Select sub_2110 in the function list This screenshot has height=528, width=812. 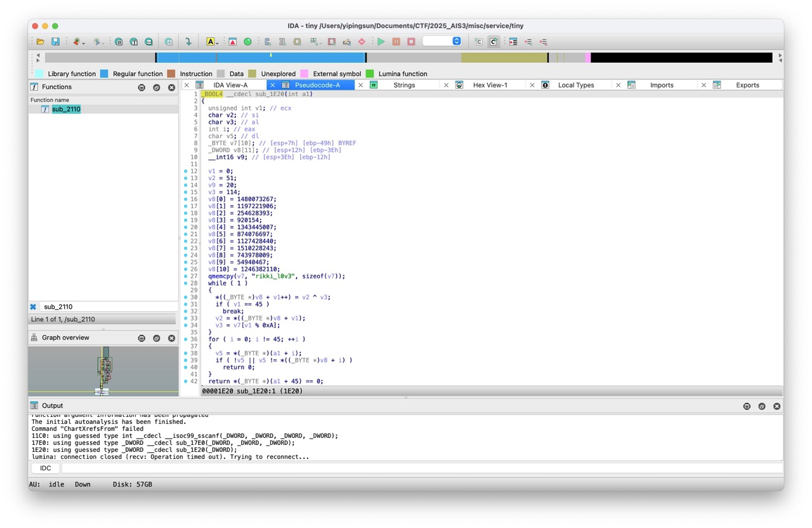click(x=66, y=109)
